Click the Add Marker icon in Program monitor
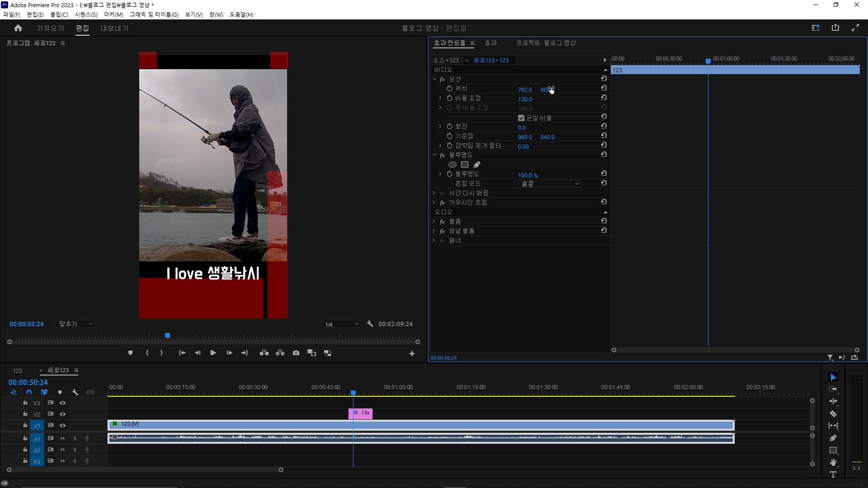Screen dimensions: 868x488 (130, 353)
